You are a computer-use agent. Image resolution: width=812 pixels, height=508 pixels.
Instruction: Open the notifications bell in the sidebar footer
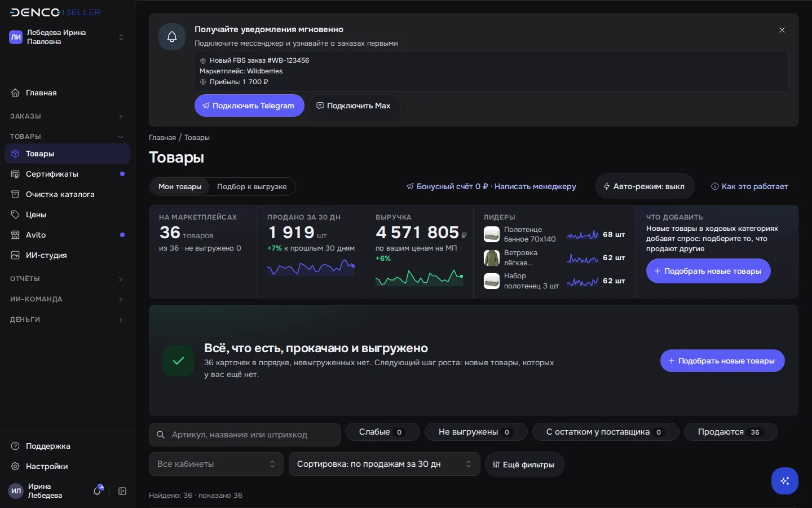[x=98, y=491]
